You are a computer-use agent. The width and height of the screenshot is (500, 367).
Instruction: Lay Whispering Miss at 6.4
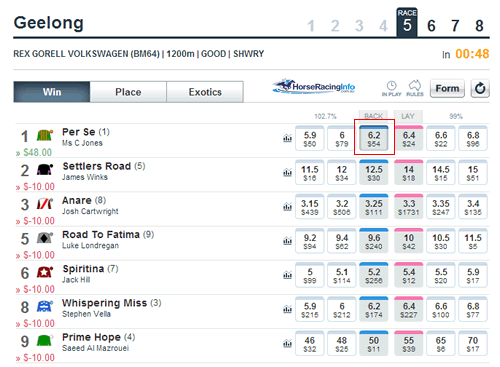pyautogui.click(x=409, y=309)
